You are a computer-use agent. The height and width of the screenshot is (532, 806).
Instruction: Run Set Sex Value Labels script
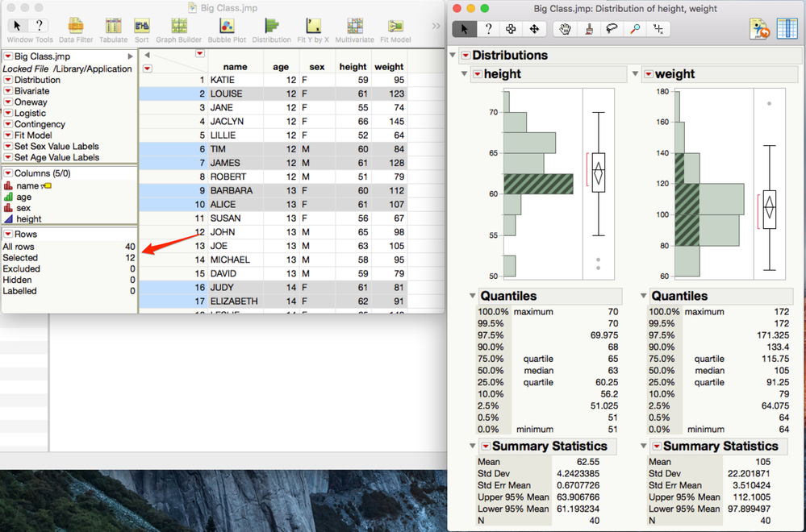(8, 147)
